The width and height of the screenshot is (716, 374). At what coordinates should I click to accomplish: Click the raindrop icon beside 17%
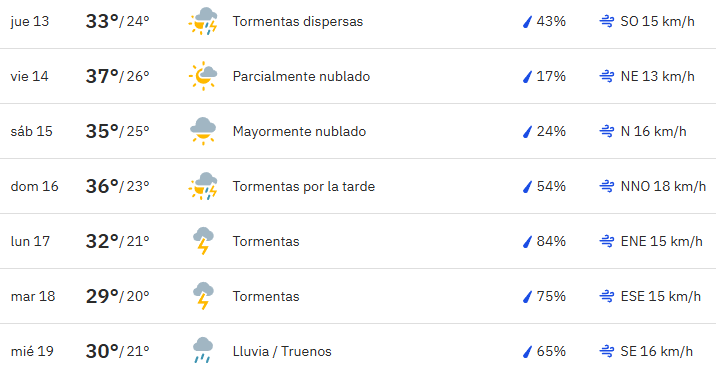[527, 76]
